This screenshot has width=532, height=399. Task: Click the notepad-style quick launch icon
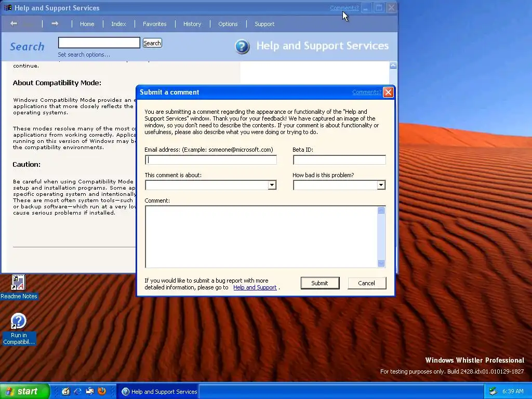[66, 391]
